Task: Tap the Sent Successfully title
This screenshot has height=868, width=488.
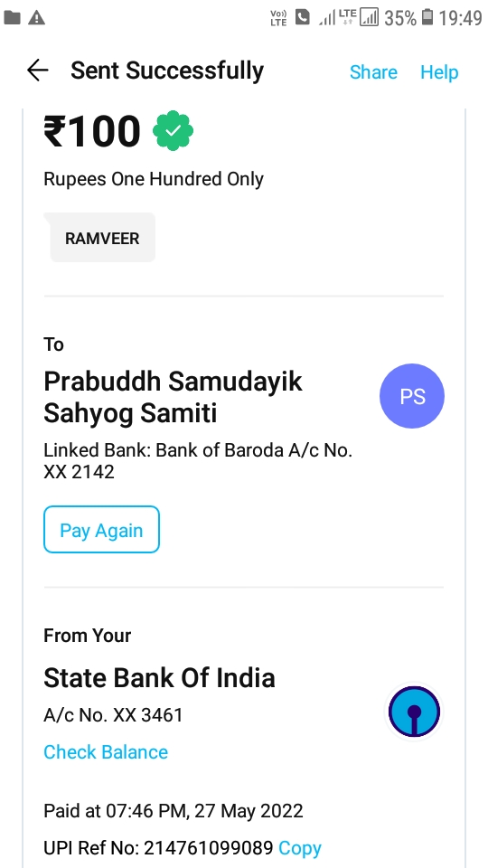Action: [167, 71]
